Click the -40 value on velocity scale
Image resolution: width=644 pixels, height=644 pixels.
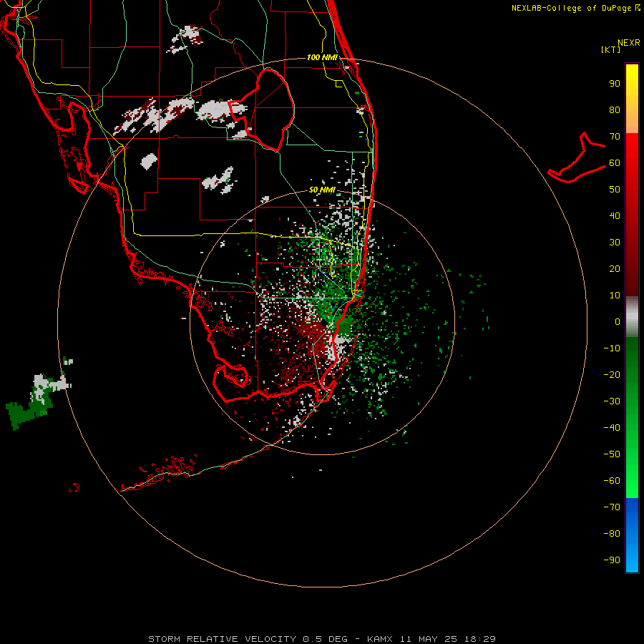(x=612, y=428)
